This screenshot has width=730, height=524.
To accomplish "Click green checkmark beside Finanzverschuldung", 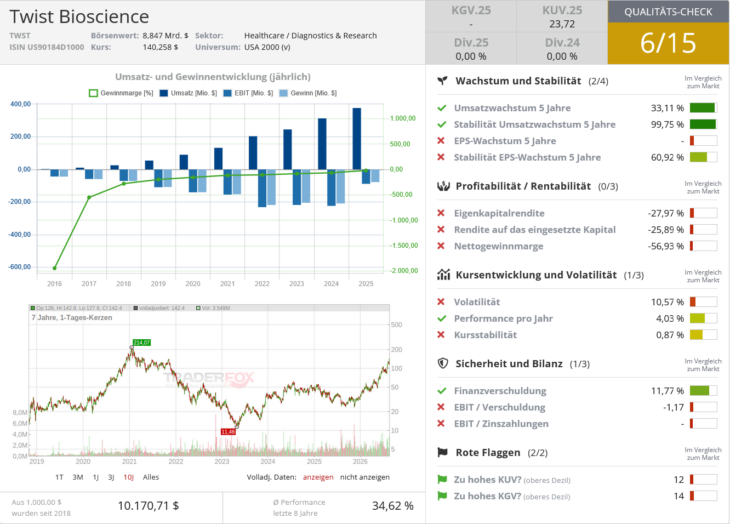I will 441,391.
